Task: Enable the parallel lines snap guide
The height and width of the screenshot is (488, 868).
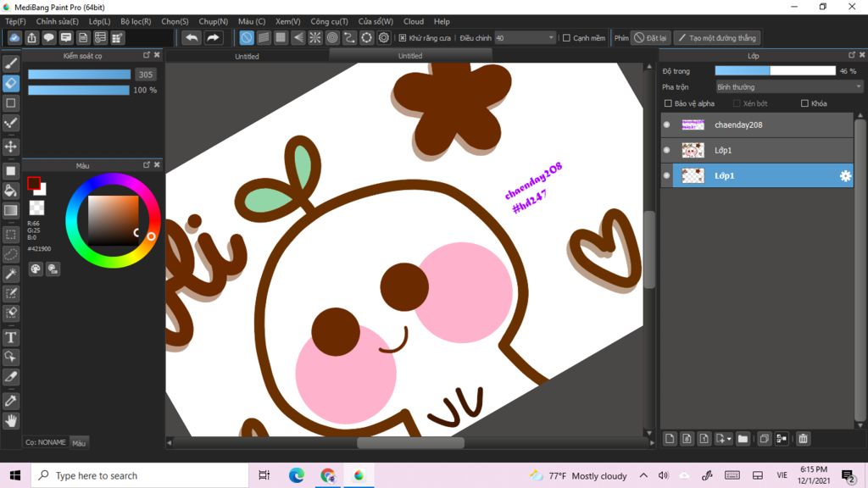Action: point(264,37)
